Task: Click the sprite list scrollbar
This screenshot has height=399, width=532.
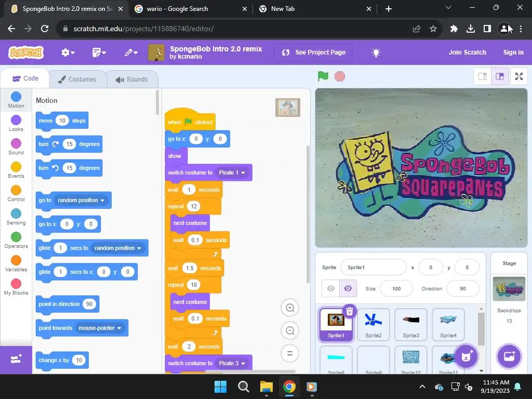Action: tap(481, 329)
